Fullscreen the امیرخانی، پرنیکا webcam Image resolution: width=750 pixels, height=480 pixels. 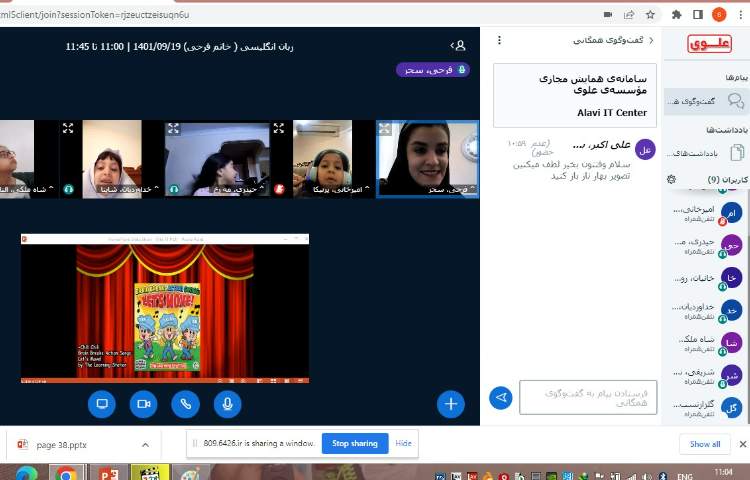click(279, 128)
